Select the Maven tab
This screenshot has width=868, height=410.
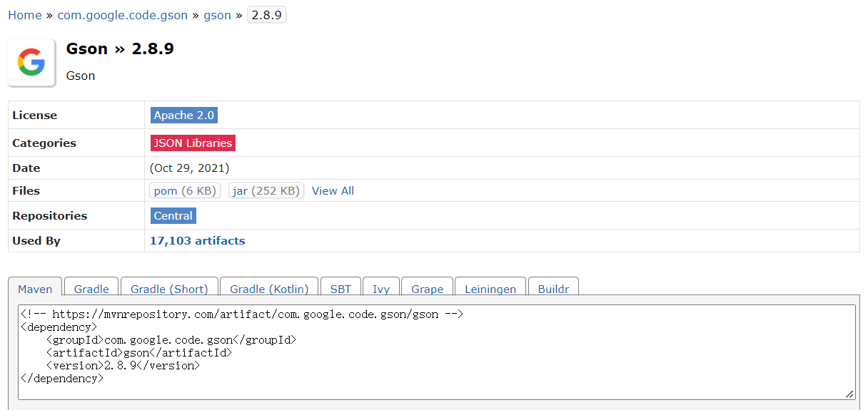[x=36, y=289]
